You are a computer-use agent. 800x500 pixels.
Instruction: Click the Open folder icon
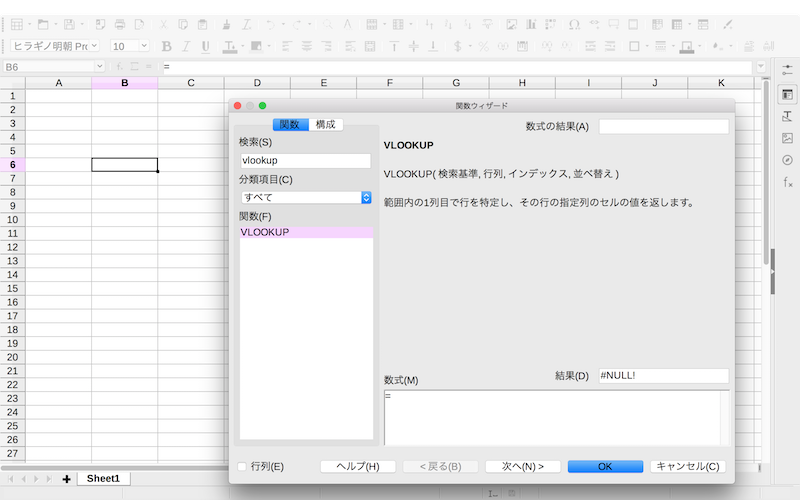[43, 24]
